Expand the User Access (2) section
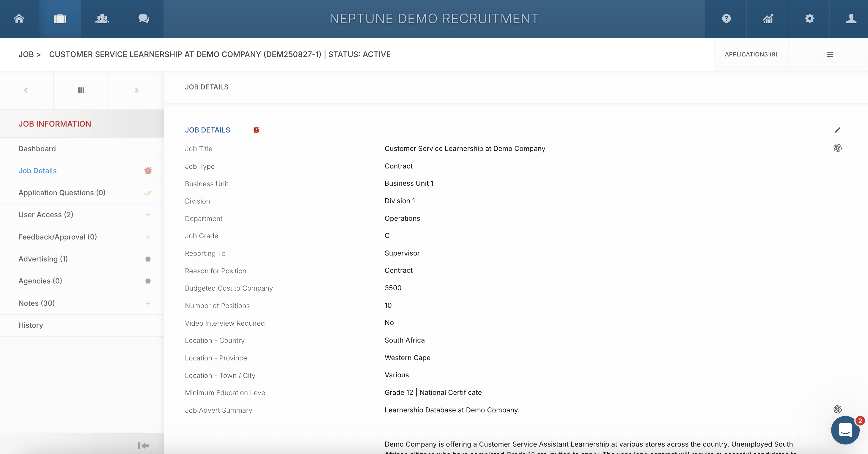This screenshot has height=454, width=868. coord(148,215)
